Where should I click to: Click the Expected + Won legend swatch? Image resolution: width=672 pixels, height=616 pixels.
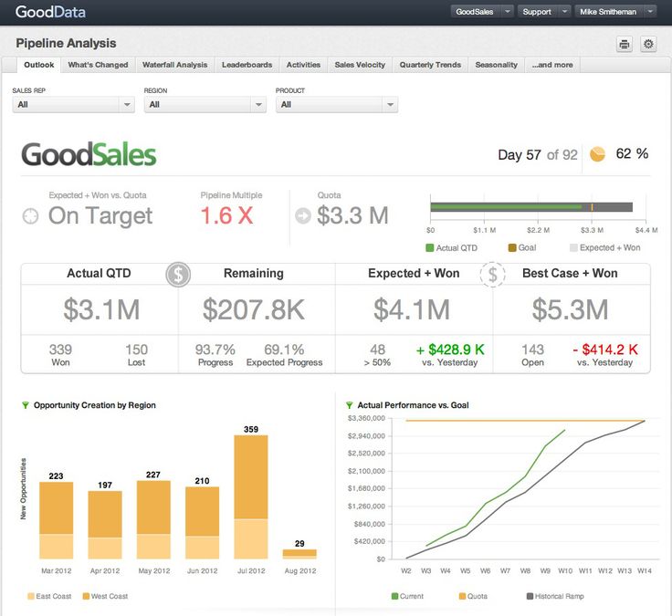[x=573, y=247]
